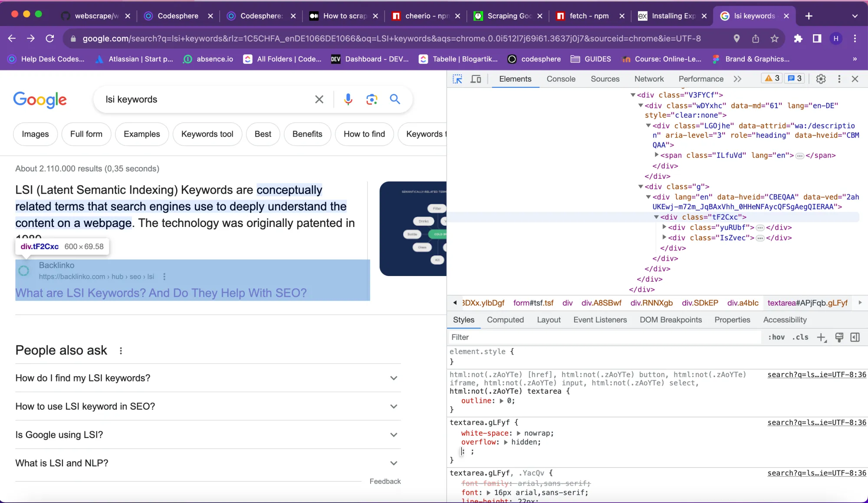Open the three-dot DevTools options menu
The height and width of the screenshot is (503, 868).
[838, 79]
